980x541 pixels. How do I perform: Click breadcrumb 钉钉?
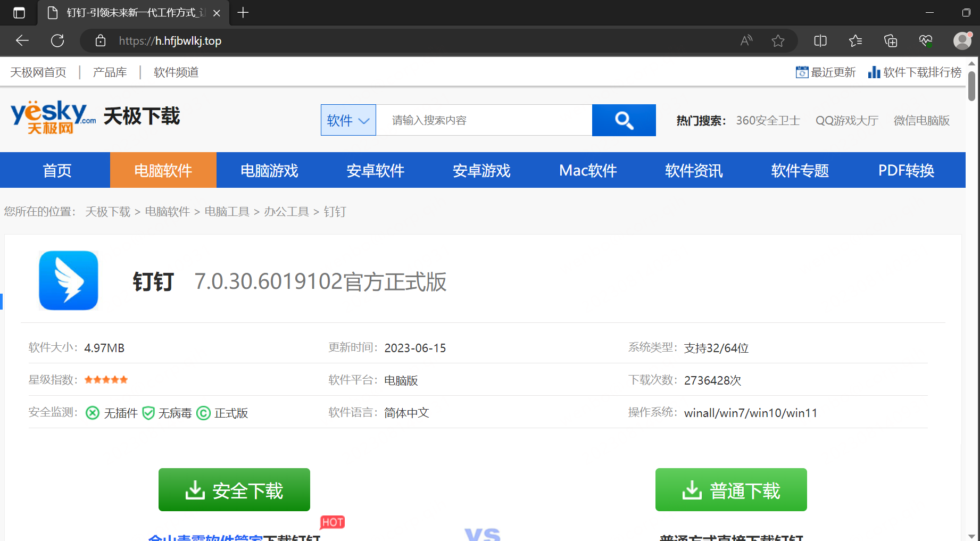click(x=335, y=212)
